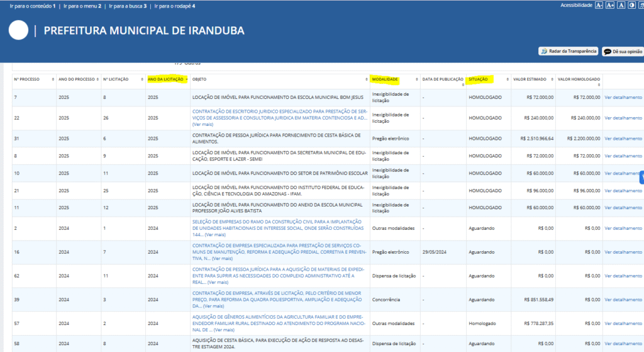The image size is (644, 352).
Task: Reset font size with plain A icon
Action: [621, 5]
